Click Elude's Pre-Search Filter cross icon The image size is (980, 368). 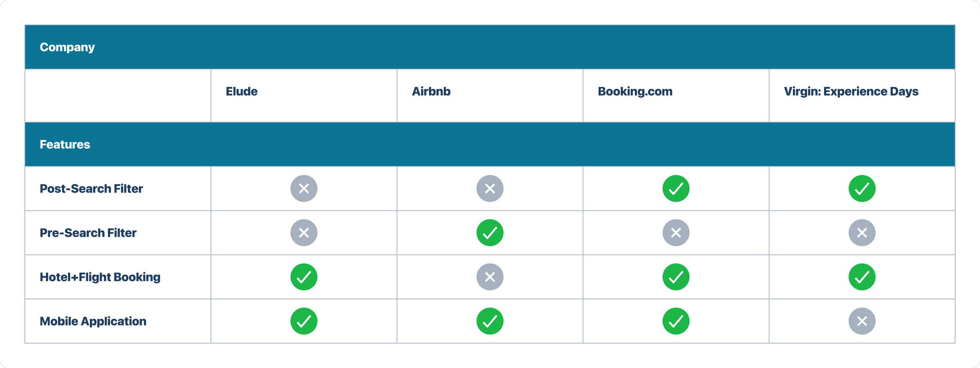click(304, 233)
